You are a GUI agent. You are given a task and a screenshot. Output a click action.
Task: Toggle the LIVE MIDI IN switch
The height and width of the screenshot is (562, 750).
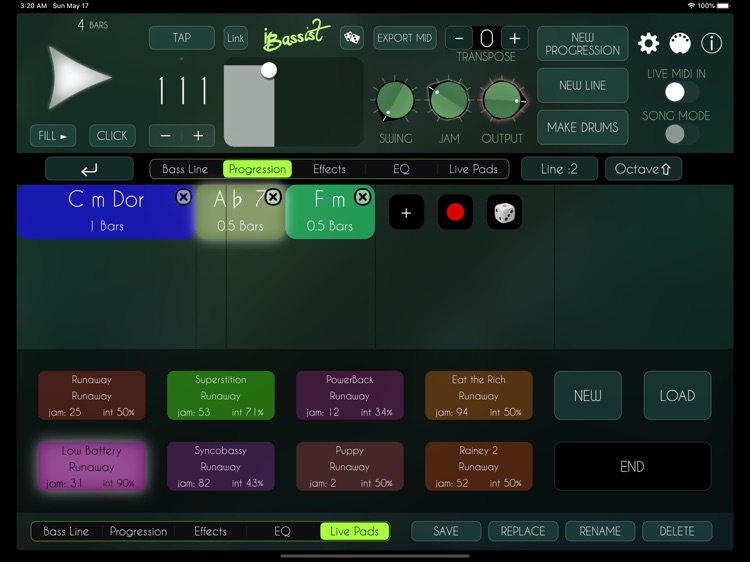click(x=681, y=92)
